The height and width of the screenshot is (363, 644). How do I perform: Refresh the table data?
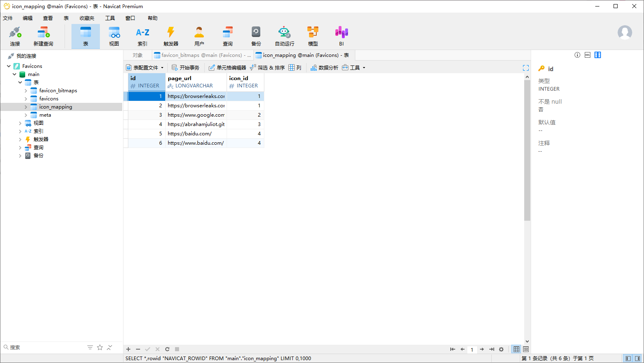click(x=167, y=349)
